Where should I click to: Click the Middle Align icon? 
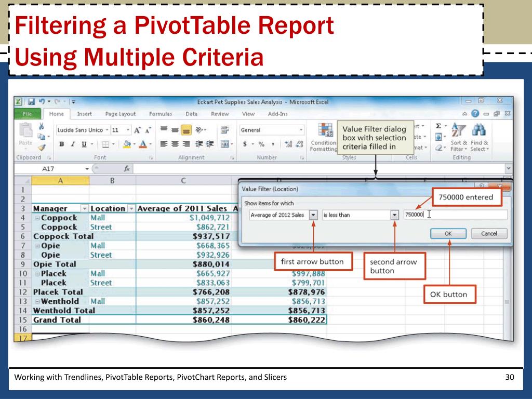click(x=175, y=129)
